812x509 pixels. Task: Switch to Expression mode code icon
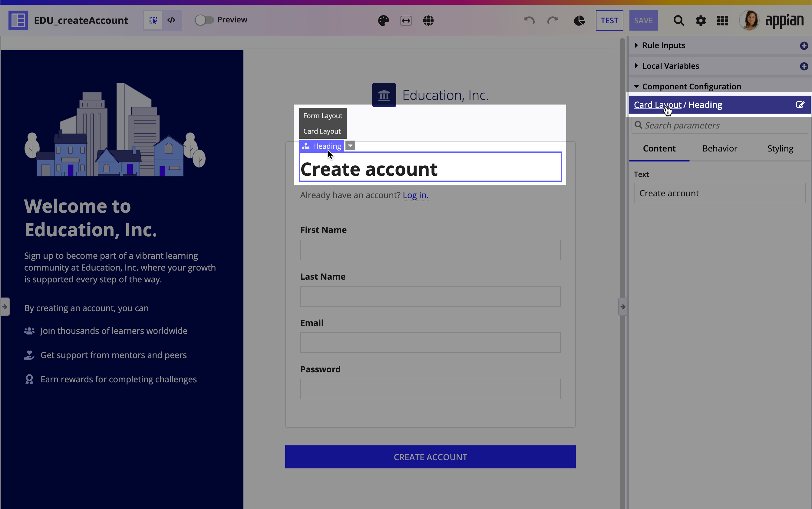[x=172, y=21]
